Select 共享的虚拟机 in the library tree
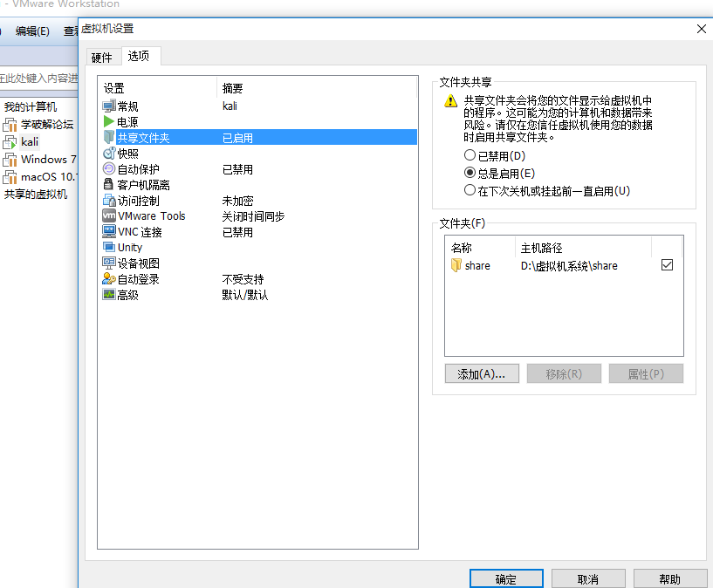Viewport: 713px width, 588px height. (36, 195)
